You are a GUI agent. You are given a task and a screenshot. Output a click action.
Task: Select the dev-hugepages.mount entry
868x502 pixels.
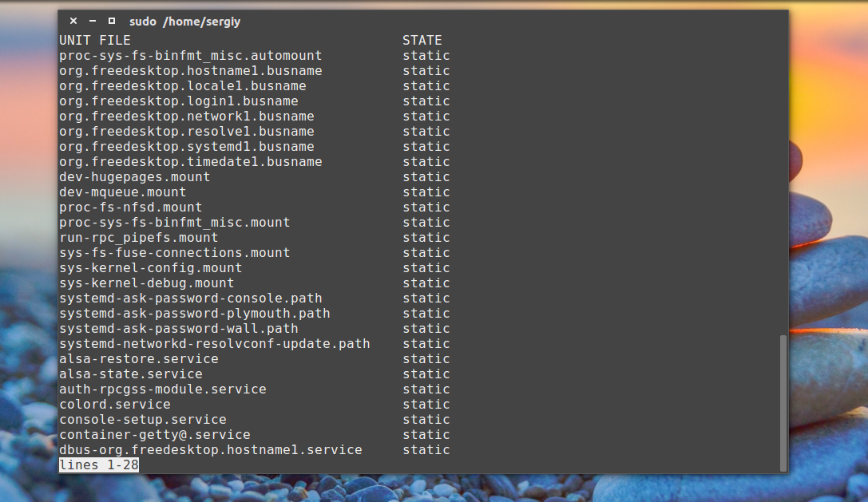click(x=134, y=176)
